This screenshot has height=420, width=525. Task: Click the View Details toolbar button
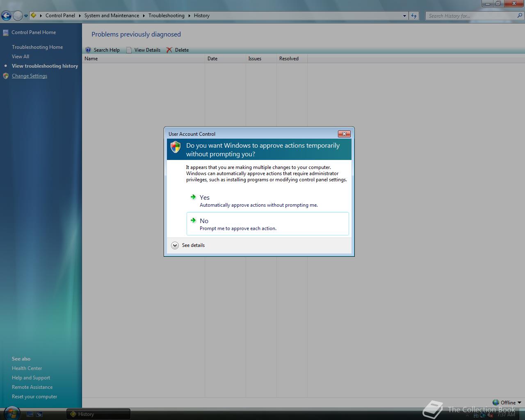point(143,50)
